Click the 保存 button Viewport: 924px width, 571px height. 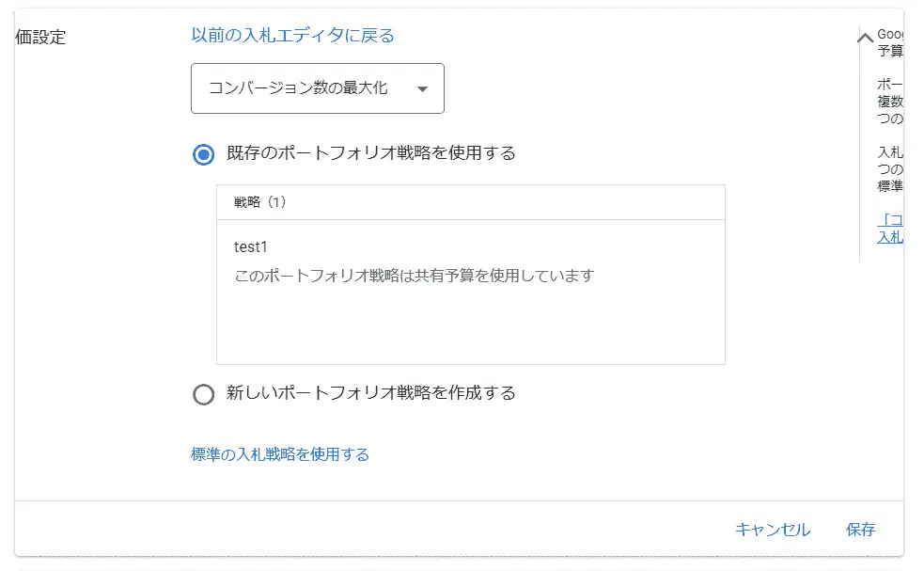click(862, 530)
